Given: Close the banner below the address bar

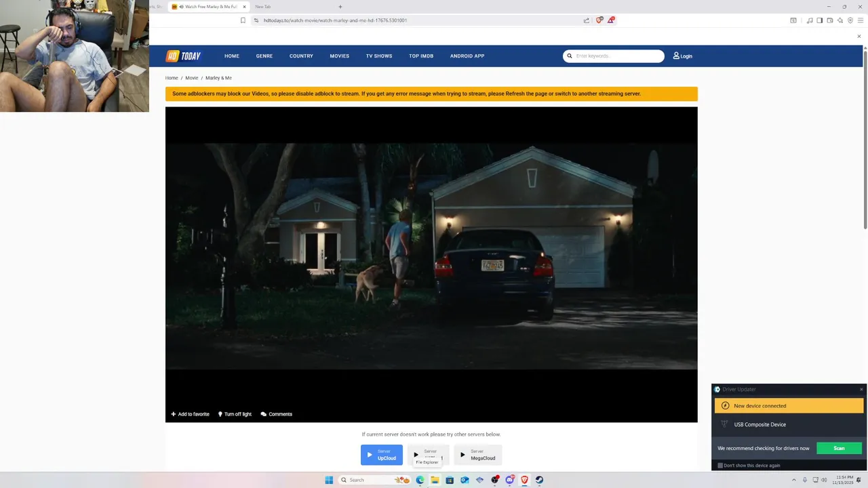Looking at the screenshot, I should [859, 37].
